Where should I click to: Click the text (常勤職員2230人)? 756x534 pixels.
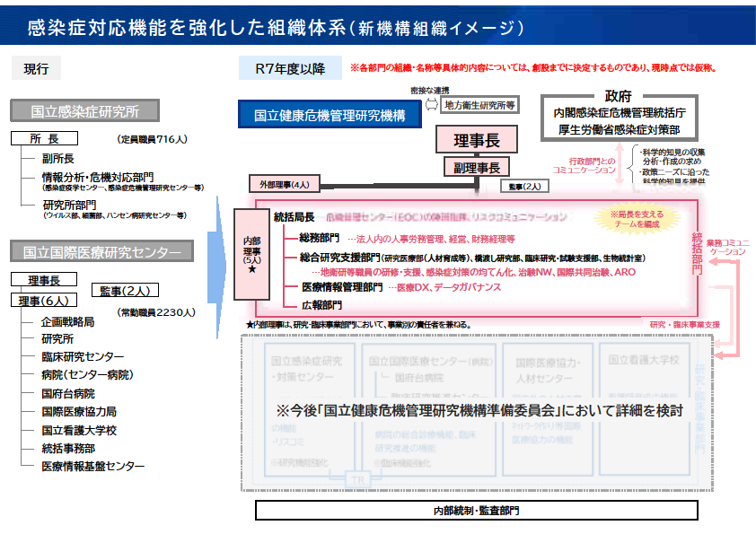[156, 312]
